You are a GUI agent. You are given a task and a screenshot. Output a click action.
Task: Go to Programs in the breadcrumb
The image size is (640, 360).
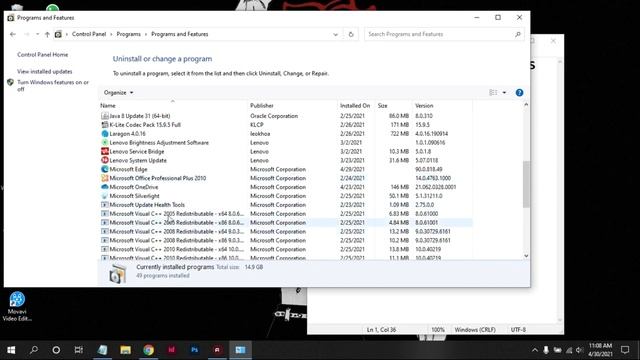(x=128, y=34)
